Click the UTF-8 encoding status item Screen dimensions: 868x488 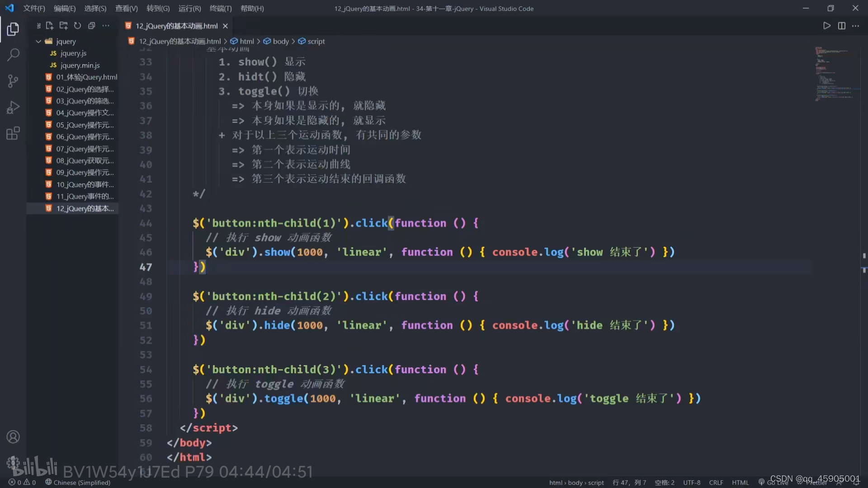(691, 483)
